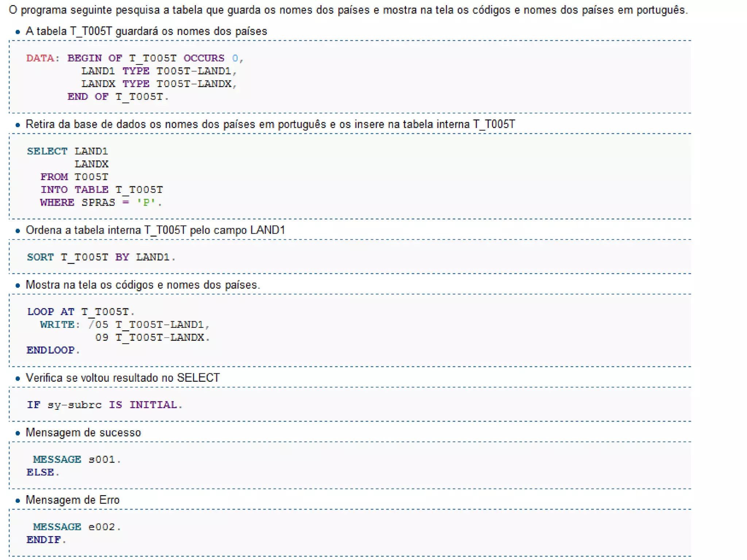The height and width of the screenshot is (560, 747).
Task: Click the IF sy-subrc IS INITIAL line
Action: tap(104, 405)
